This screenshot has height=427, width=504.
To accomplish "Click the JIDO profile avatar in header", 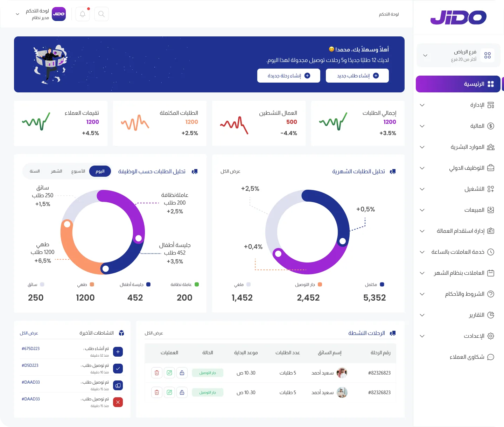I will pyautogui.click(x=59, y=14).
